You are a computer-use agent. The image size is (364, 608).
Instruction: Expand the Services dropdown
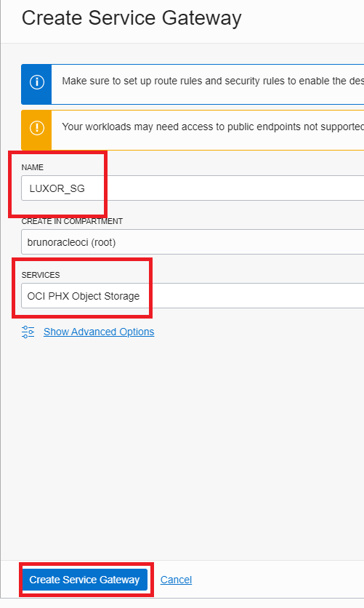(193, 296)
